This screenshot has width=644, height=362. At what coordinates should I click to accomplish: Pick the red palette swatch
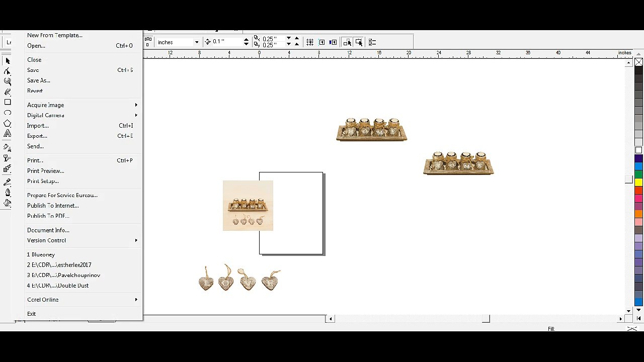click(x=638, y=190)
